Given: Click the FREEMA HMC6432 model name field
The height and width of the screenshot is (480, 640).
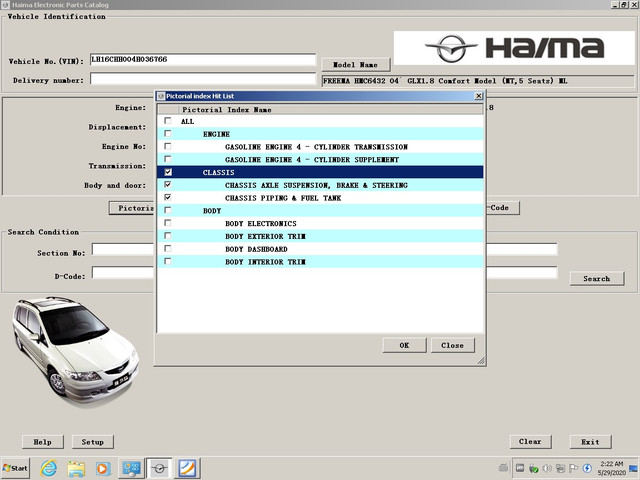Looking at the screenshot, I should [478, 81].
